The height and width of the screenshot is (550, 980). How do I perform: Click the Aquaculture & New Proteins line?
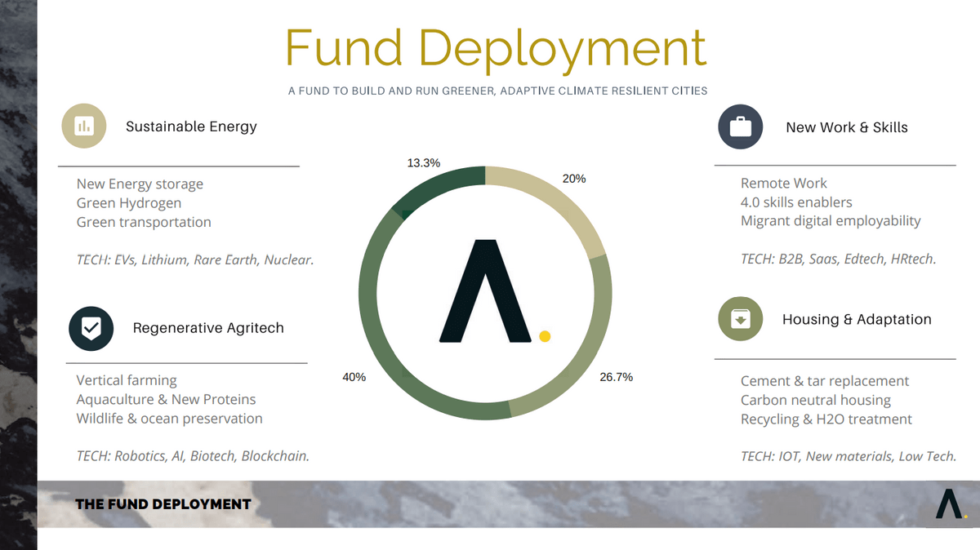click(x=166, y=399)
